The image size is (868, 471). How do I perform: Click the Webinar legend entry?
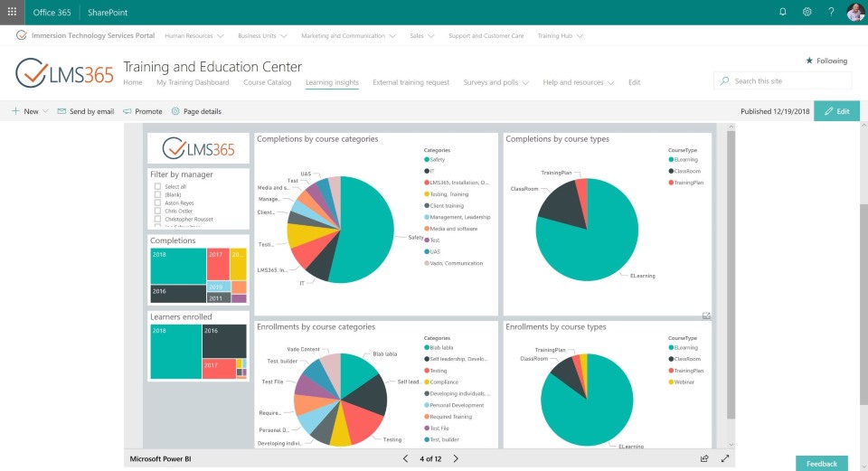click(x=682, y=382)
